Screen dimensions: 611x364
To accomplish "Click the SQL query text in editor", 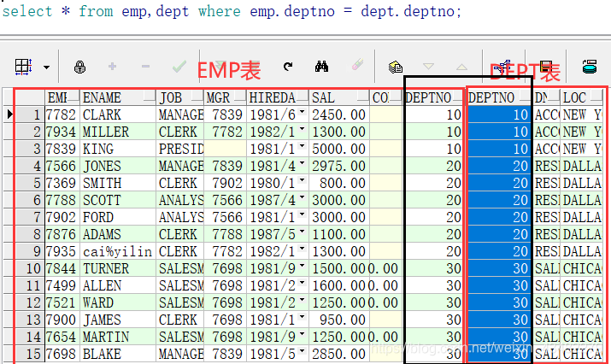I will (232, 11).
